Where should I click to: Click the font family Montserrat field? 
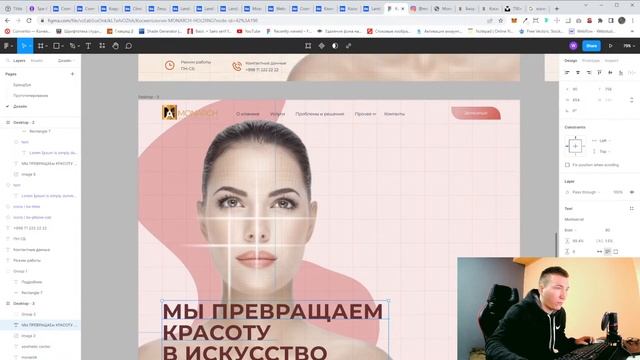574,220
